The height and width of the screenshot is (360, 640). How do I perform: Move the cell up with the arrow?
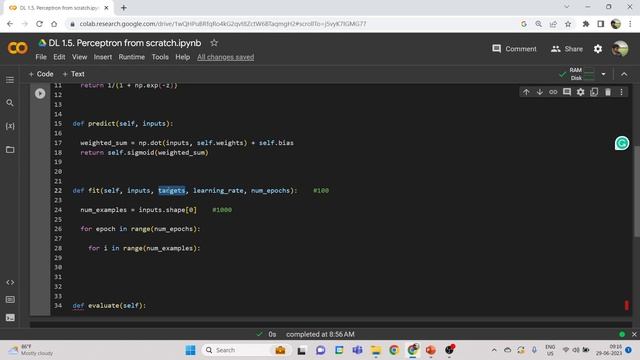click(526, 92)
